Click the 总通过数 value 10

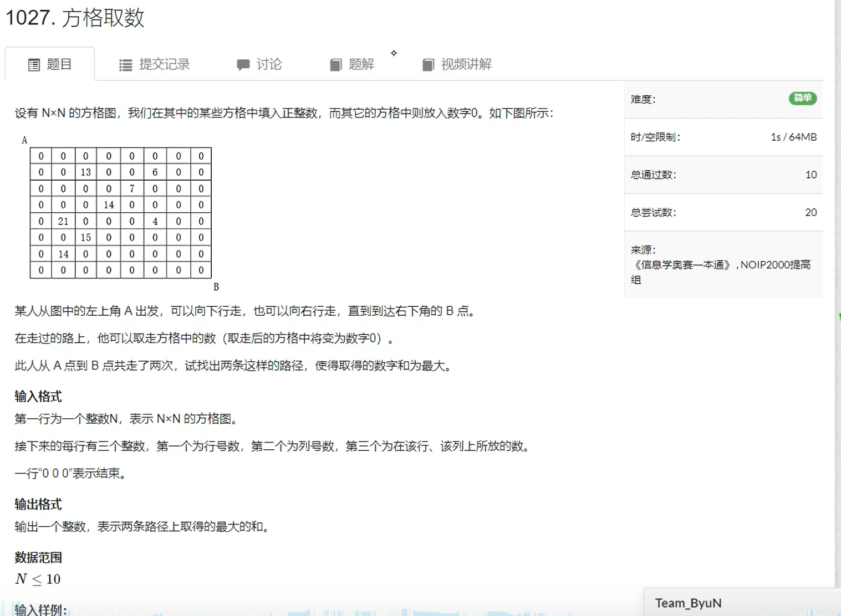pos(811,174)
